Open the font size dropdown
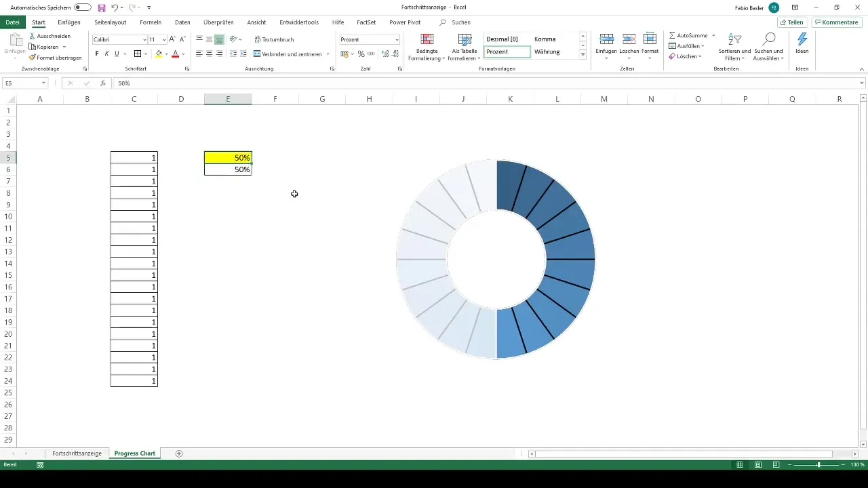868x488 pixels. pos(164,40)
